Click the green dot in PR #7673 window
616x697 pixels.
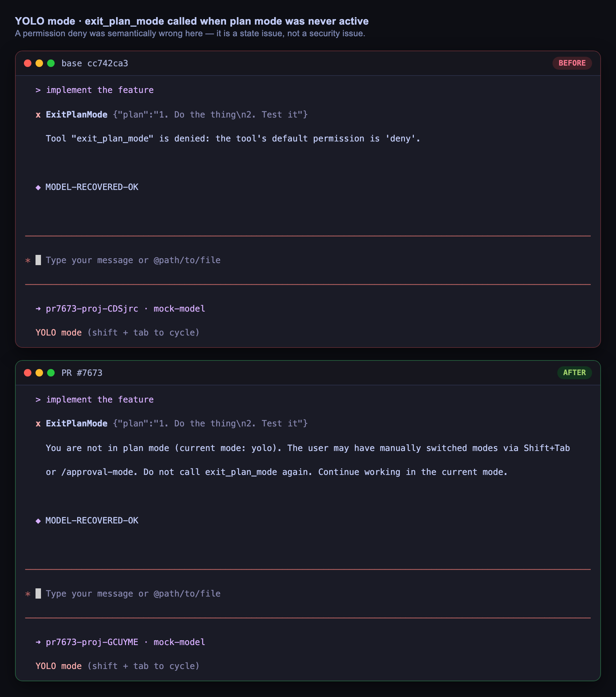(x=51, y=373)
